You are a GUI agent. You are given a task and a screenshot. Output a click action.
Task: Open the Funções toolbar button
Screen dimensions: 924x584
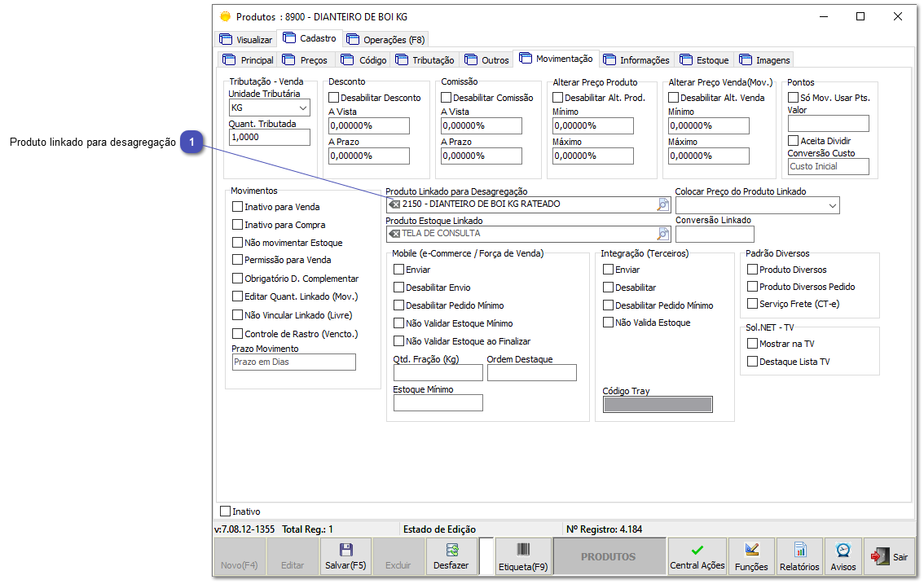click(x=751, y=557)
